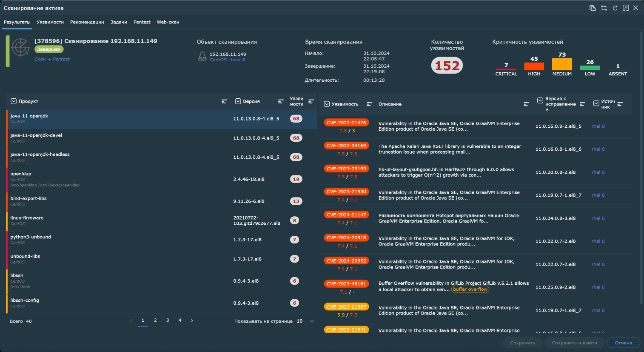Go to next page of products
644x352 pixels.
(192, 321)
